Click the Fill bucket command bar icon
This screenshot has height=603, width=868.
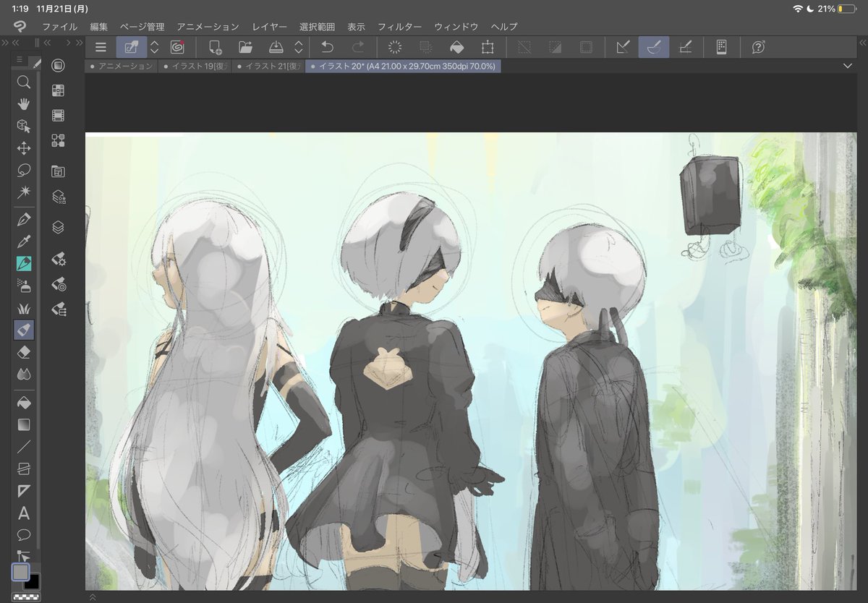[x=456, y=47]
